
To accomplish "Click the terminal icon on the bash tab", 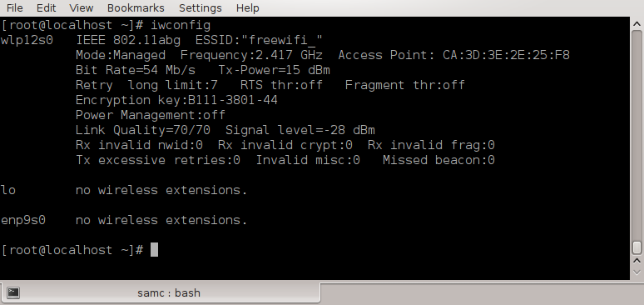I will [x=13, y=292].
